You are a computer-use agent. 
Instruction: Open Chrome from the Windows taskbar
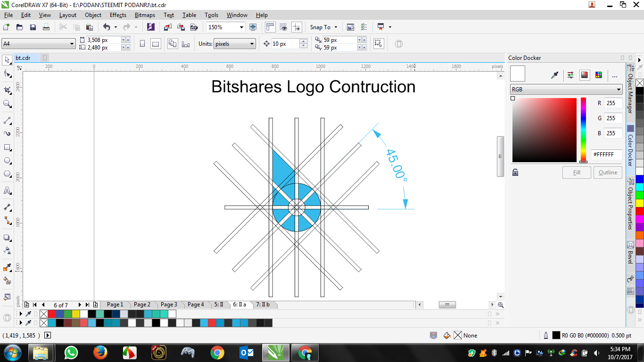click(x=217, y=353)
